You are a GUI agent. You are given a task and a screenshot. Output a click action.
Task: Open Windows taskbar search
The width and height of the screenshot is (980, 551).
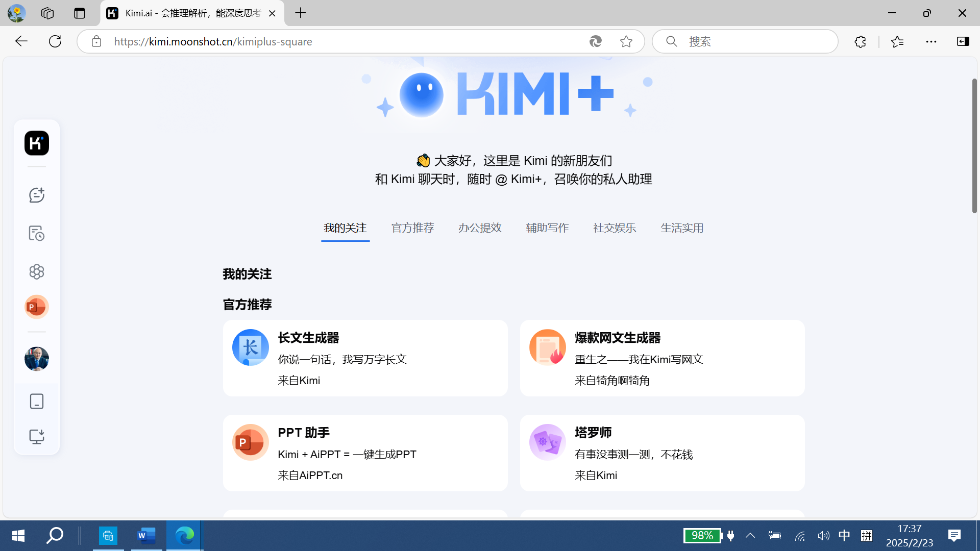click(55, 536)
